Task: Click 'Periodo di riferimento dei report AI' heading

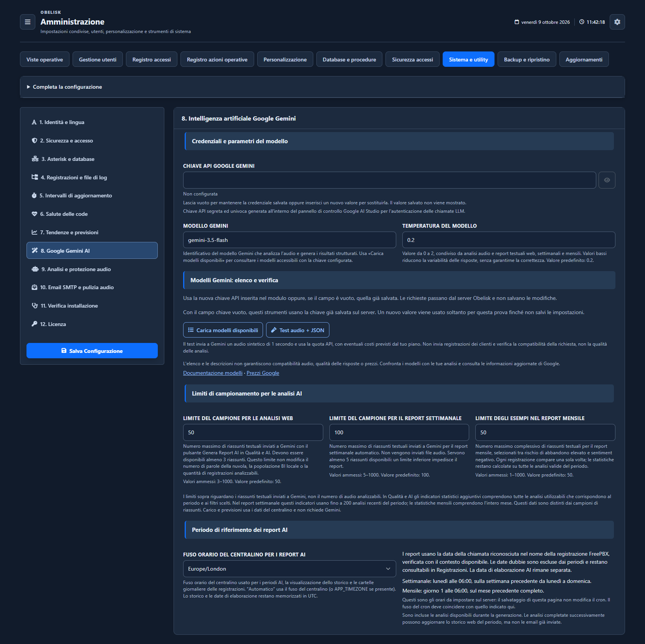Action: point(240,530)
